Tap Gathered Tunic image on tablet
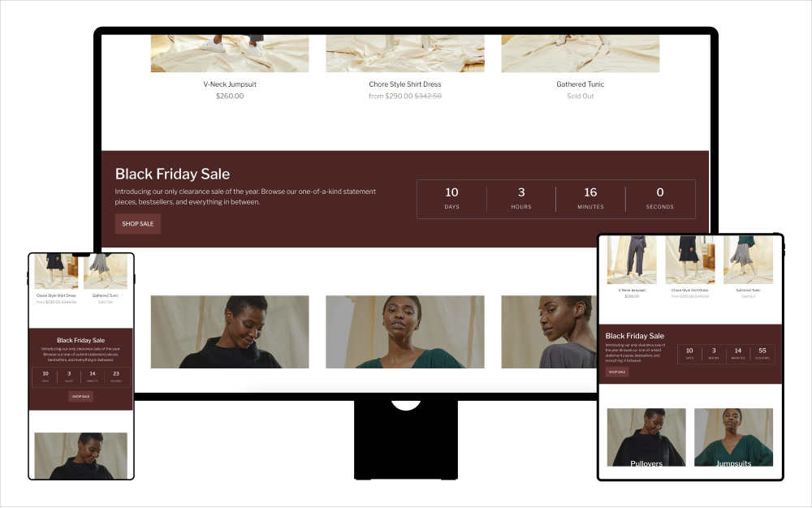The width and height of the screenshot is (812, 508). (x=748, y=260)
